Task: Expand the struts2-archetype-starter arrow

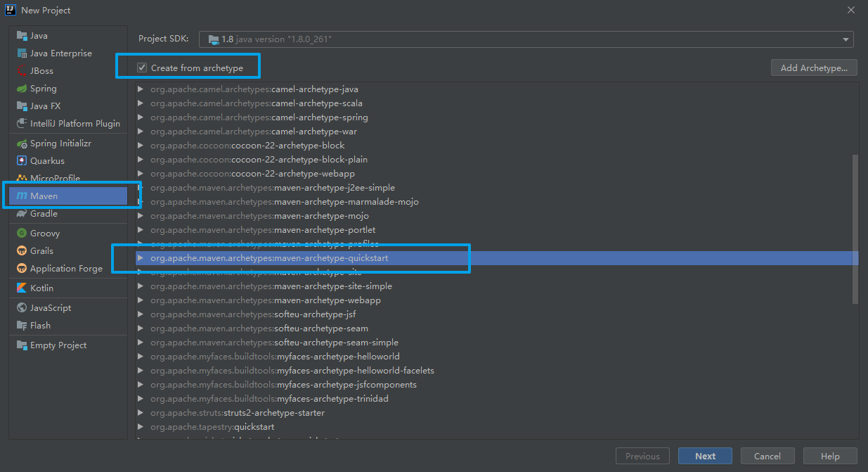Action: (141, 413)
